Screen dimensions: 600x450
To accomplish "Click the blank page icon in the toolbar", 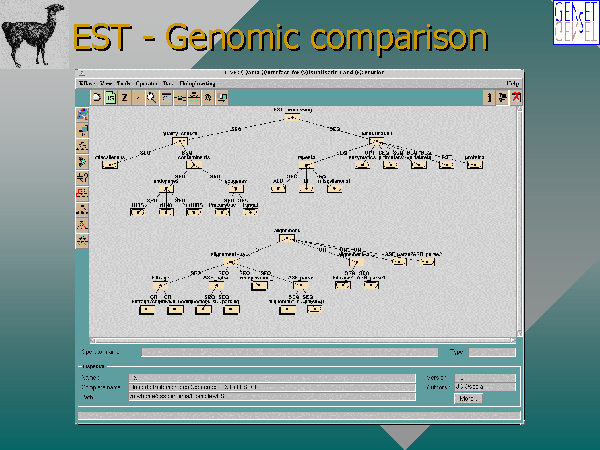I will (97, 97).
